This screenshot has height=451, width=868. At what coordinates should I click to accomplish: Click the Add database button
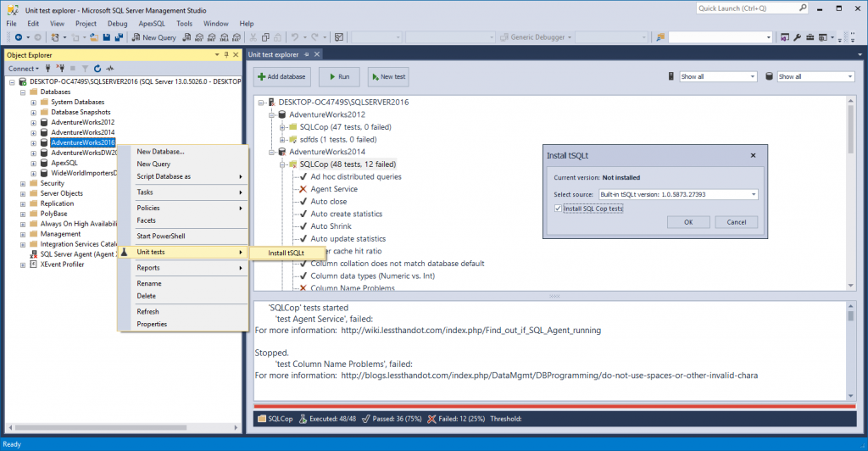[282, 76]
